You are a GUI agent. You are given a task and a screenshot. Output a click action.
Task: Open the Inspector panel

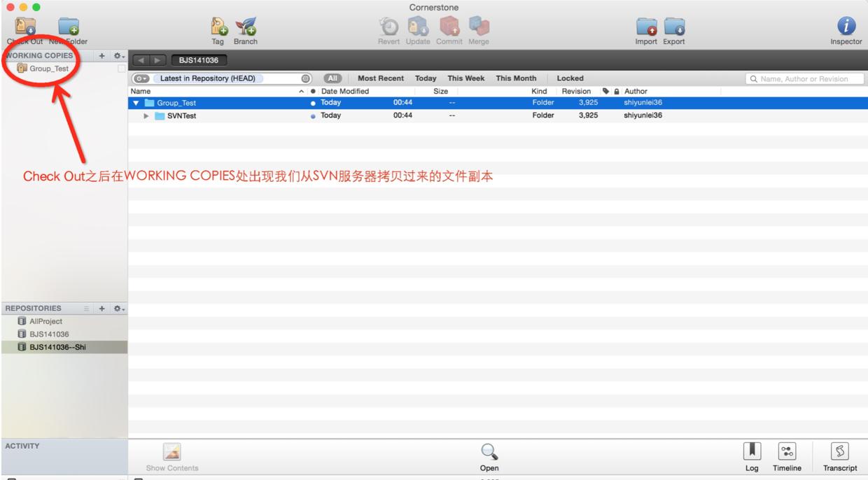click(x=846, y=28)
